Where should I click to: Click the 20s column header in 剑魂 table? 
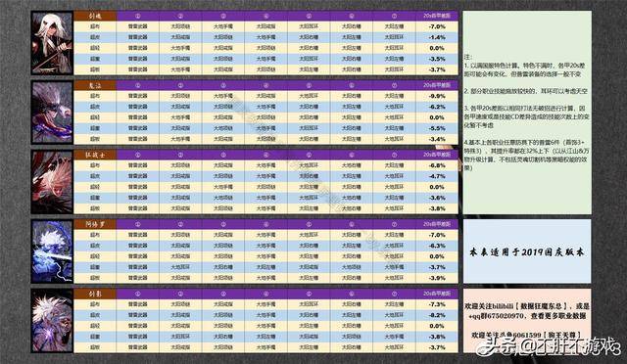pos(437,16)
